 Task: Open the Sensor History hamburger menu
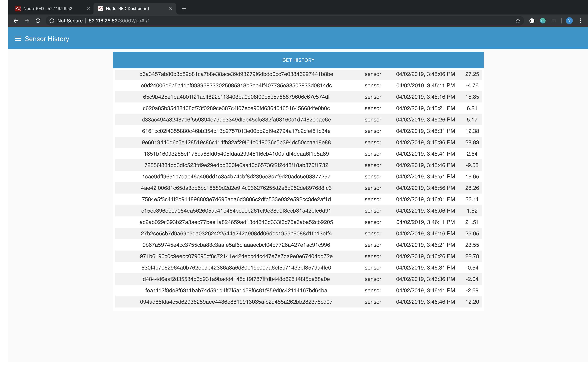[x=18, y=39]
